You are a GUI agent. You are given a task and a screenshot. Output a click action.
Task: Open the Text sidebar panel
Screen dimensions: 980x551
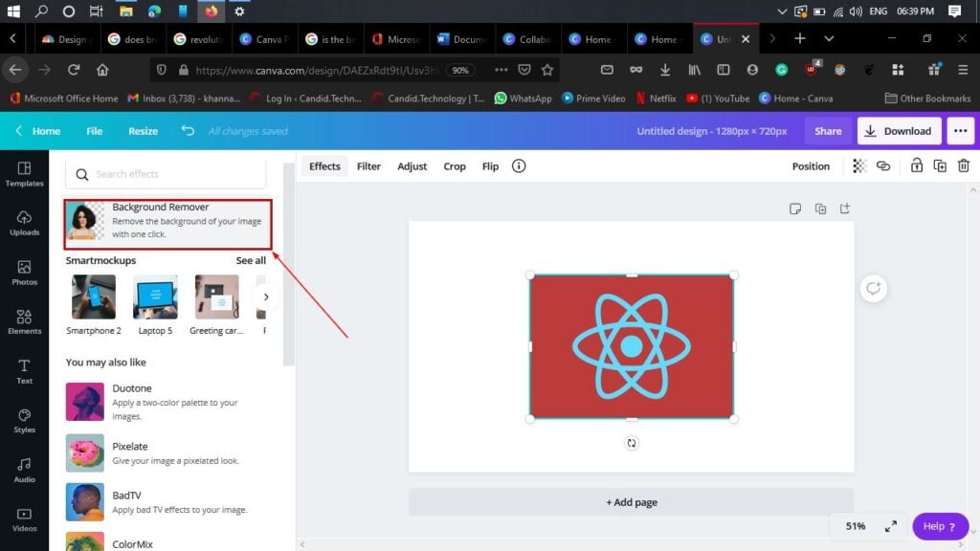(x=24, y=371)
